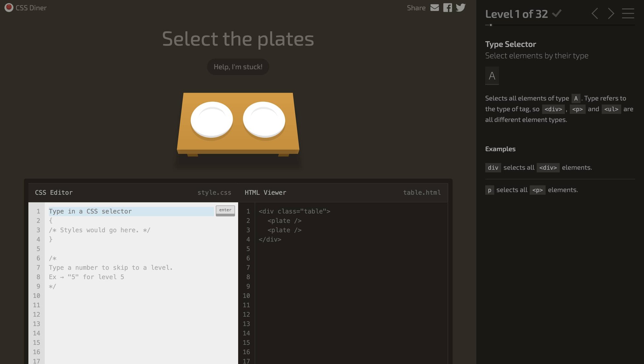Click the left plate on the table

tap(212, 119)
